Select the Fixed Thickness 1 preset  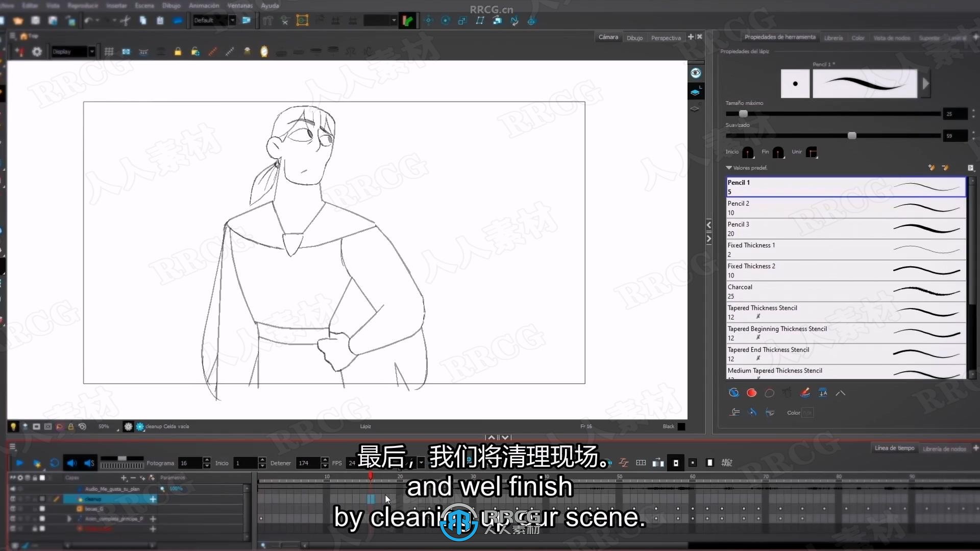pos(846,249)
